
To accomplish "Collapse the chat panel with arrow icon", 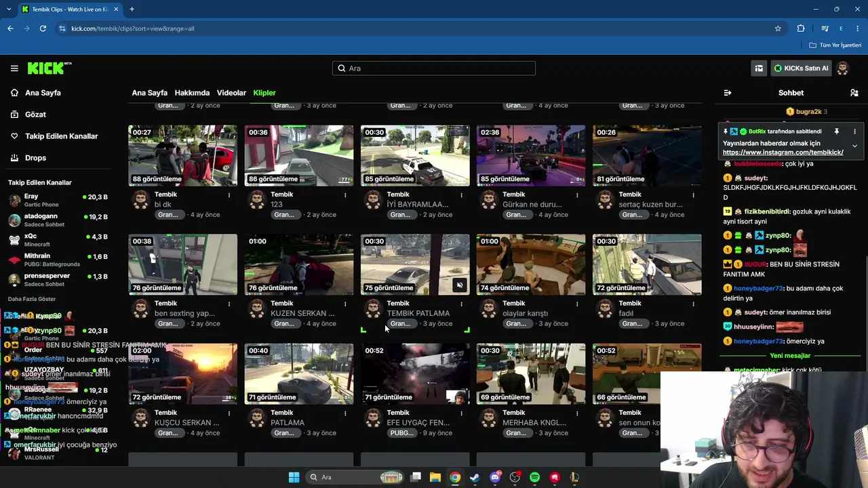I will tap(728, 93).
